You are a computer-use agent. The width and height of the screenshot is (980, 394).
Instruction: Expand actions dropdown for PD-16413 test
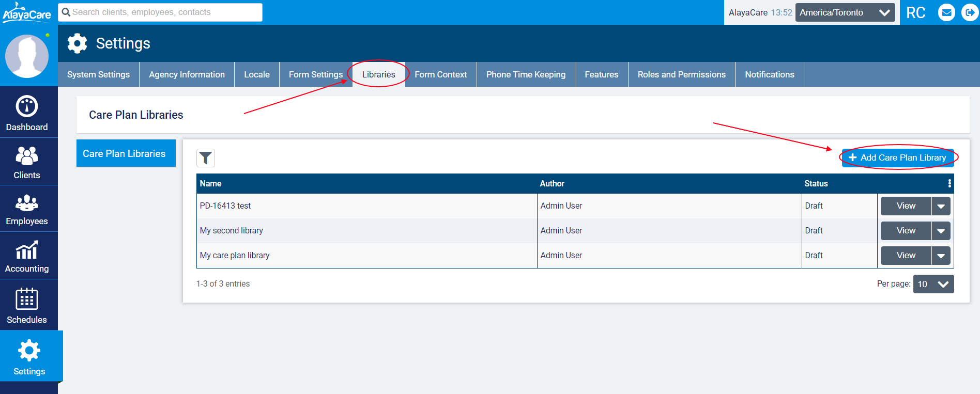(x=941, y=206)
